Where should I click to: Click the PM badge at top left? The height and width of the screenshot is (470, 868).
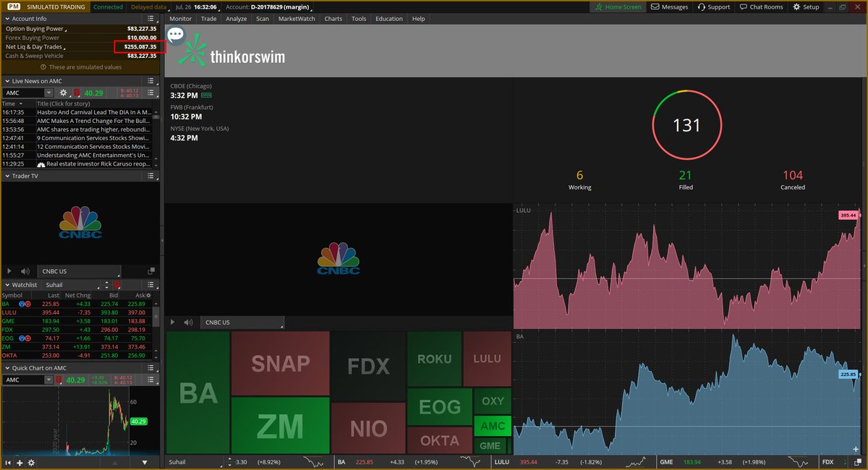(x=13, y=7)
